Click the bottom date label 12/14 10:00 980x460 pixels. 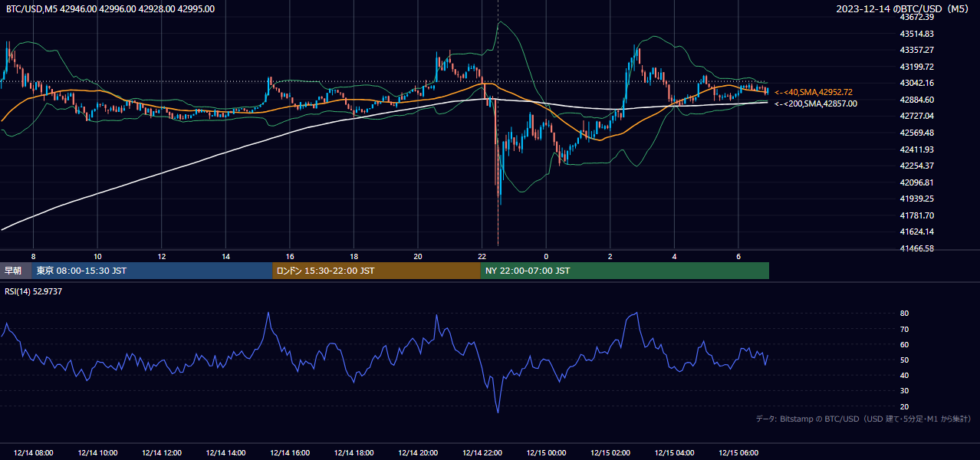[97, 453]
